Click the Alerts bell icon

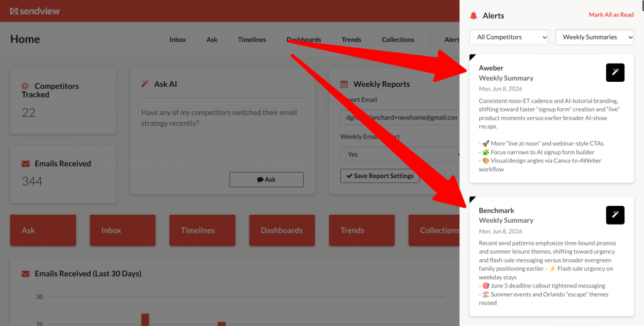[x=474, y=16]
